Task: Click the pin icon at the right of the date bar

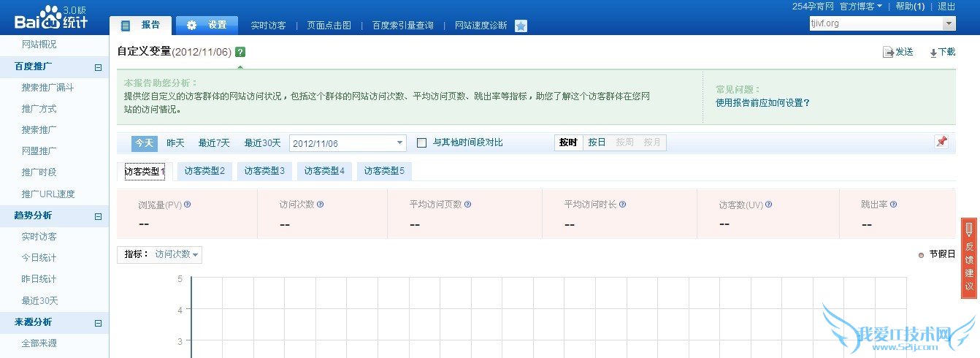Action: point(941,142)
